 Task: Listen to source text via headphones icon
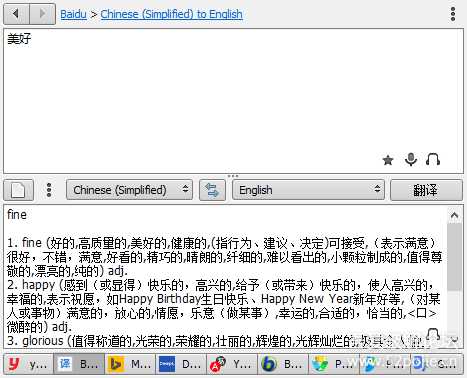(433, 160)
